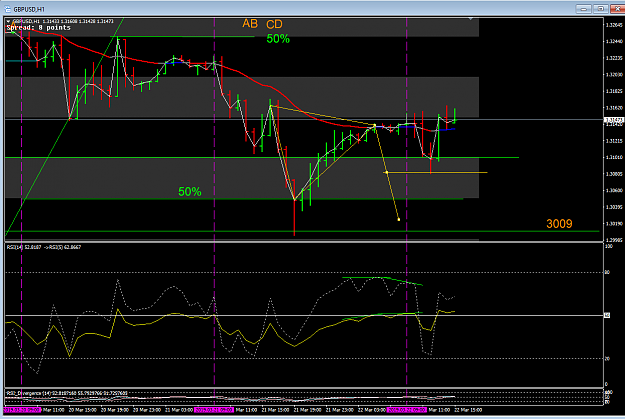Click the RSI_Divergence indicator label
625x419 pixels.
coord(67,393)
